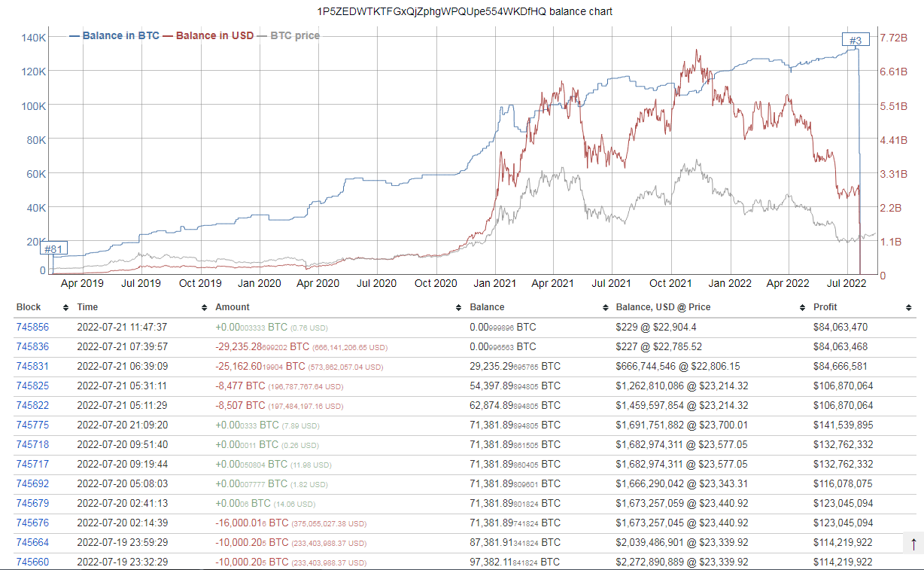
Task: Sort by Balance column sort arrows
Action: pyautogui.click(x=604, y=308)
